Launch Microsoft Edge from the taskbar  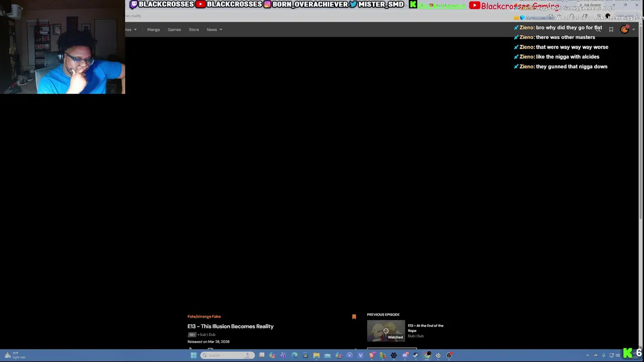click(x=294, y=355)
